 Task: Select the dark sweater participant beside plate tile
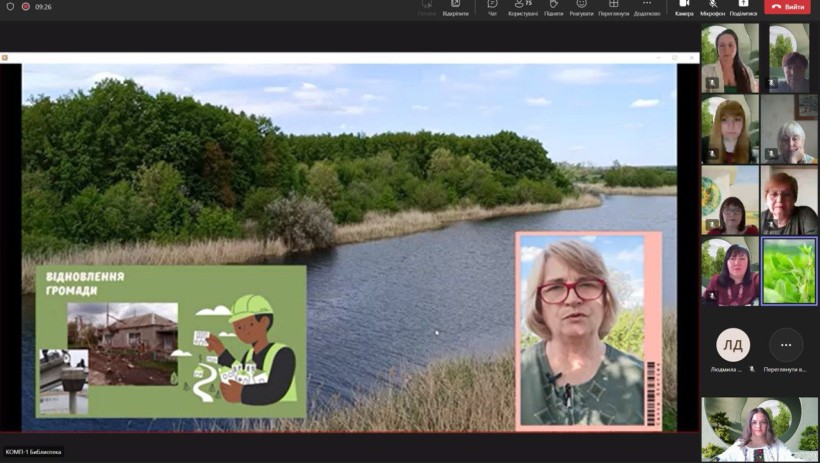[x=789, y=200]
